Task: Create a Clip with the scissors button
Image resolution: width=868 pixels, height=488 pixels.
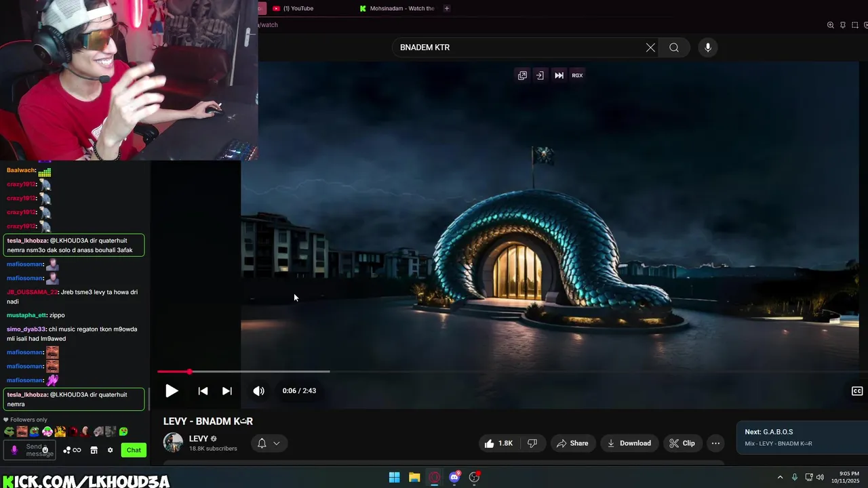Action: click(x=682, y=443)
